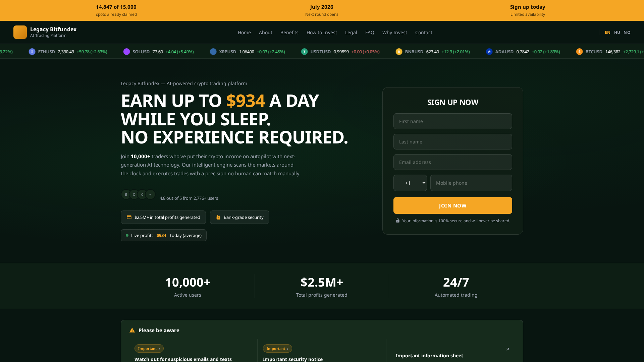Click Legacy Bitfundex brand name

point(53,29)
